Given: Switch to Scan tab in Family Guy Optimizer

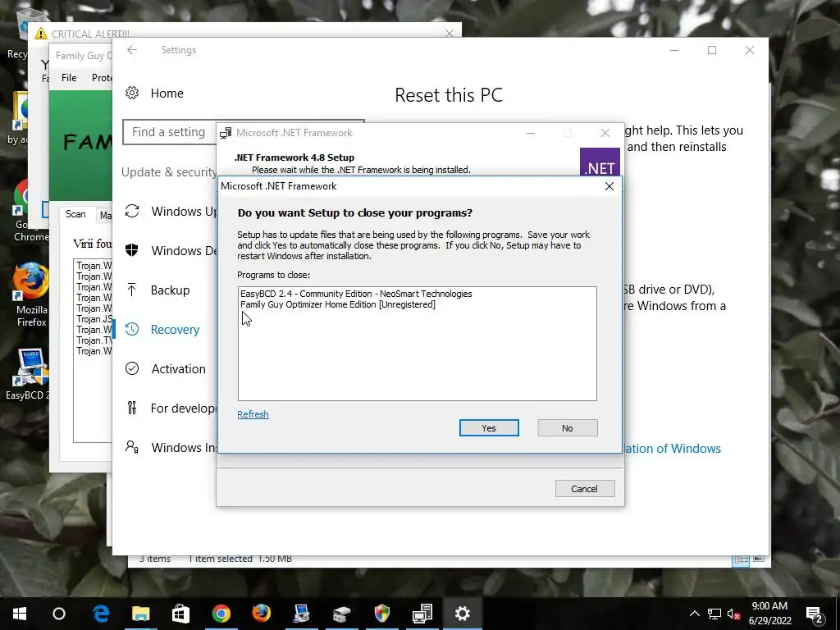Looking at the screenshot, I should coord(75,214).
